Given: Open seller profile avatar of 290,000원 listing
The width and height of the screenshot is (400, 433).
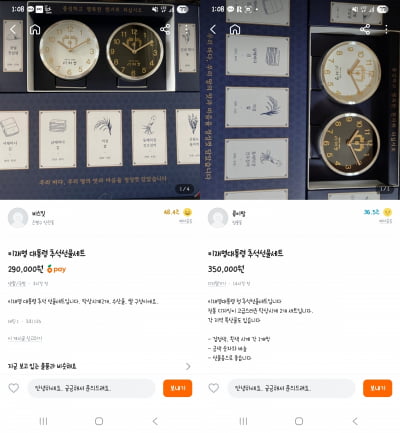Looking at the screenshot, I should (x=18, y=218).
